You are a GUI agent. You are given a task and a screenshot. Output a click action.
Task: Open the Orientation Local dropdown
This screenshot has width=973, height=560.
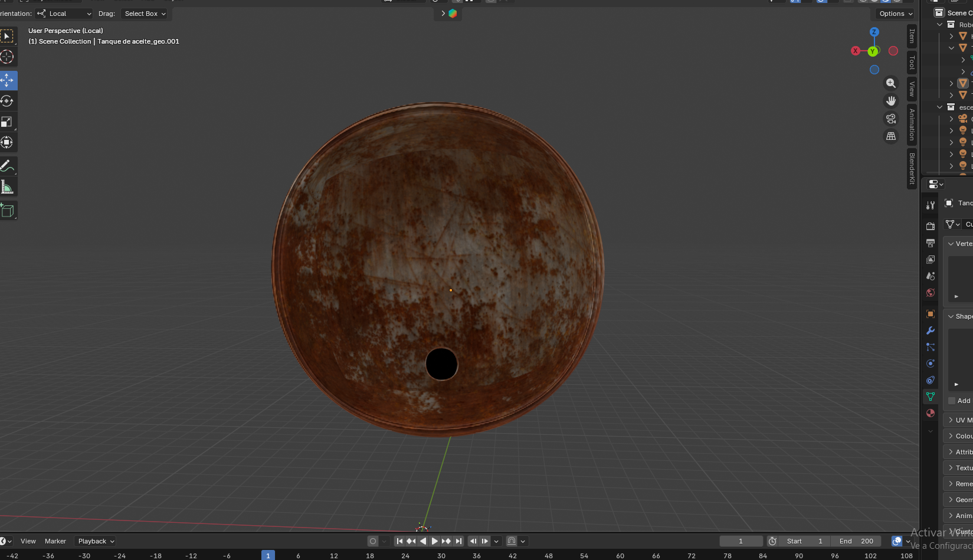pyautogui.click(x=64, y=14)
